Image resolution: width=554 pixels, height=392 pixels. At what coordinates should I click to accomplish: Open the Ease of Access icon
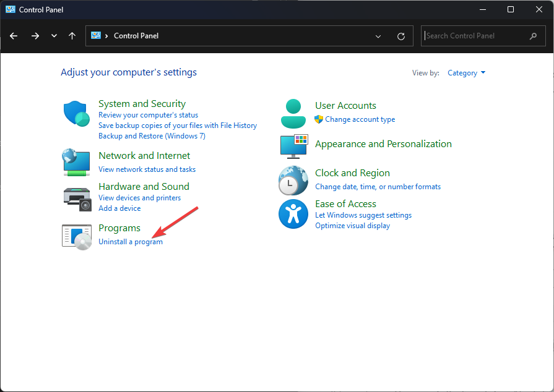click(293, 214)
